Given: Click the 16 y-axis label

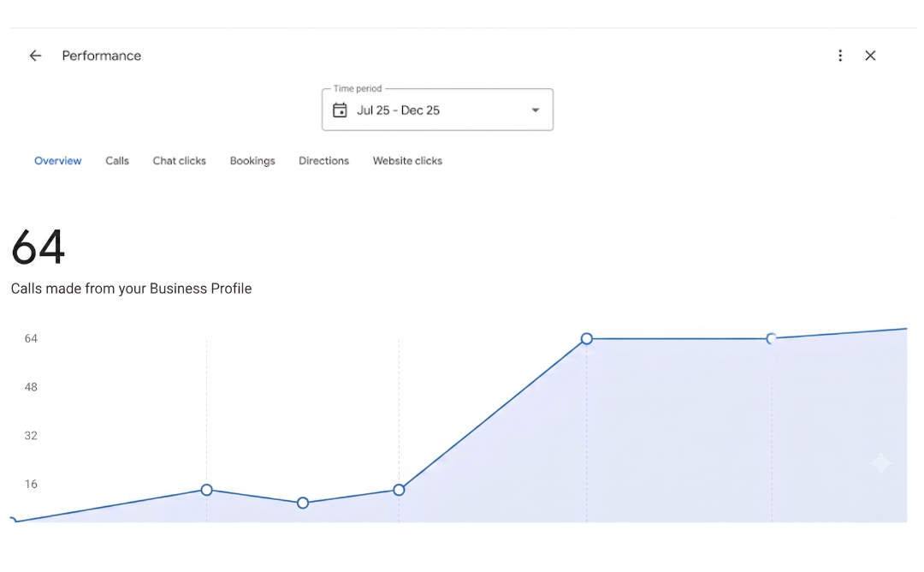Looking at the screenshot, I should 31,484.
